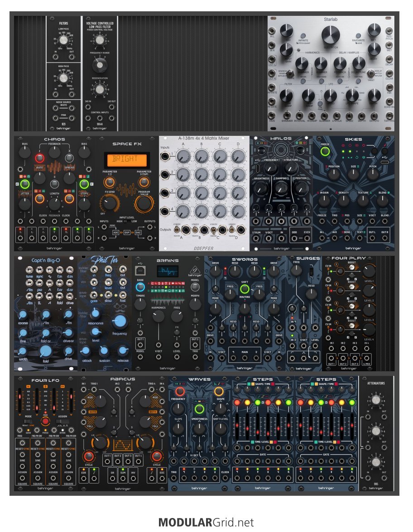Flip the unipolar/bipolar switch for Matrix Mixer Output D
Viewport: 413px width, 532px height.
(x=231, y=230)
